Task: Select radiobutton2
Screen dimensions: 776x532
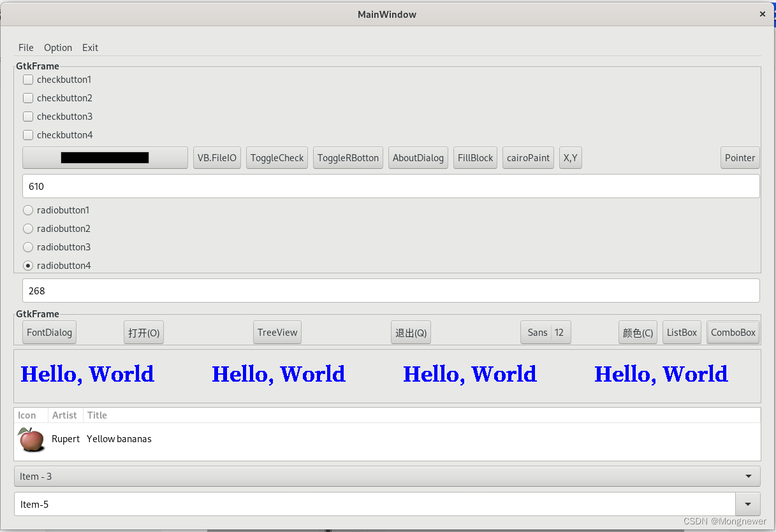Action: [x=28, y=228]
